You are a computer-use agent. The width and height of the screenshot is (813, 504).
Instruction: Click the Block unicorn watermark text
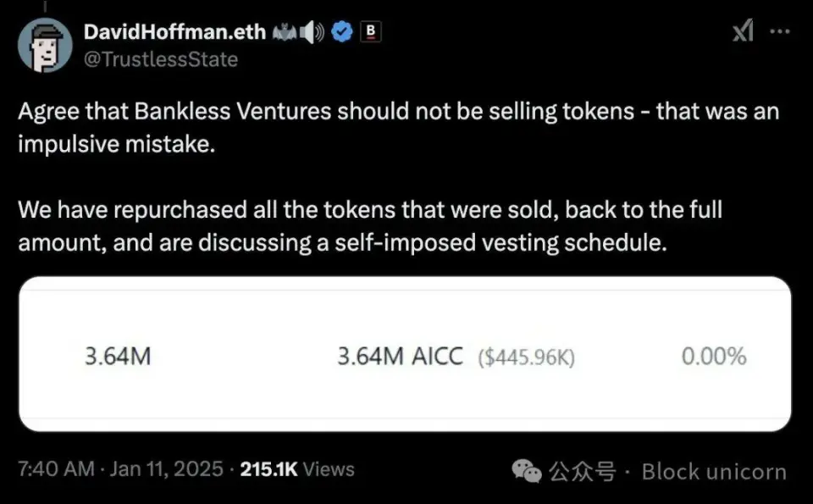coord(714,471)
